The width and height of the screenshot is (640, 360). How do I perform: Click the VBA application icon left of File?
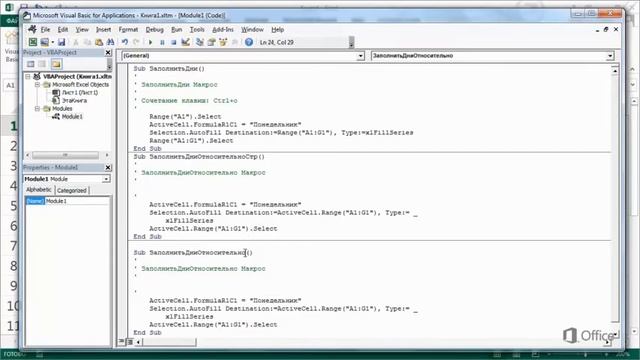pyautogui.click(x=32, y=29)
